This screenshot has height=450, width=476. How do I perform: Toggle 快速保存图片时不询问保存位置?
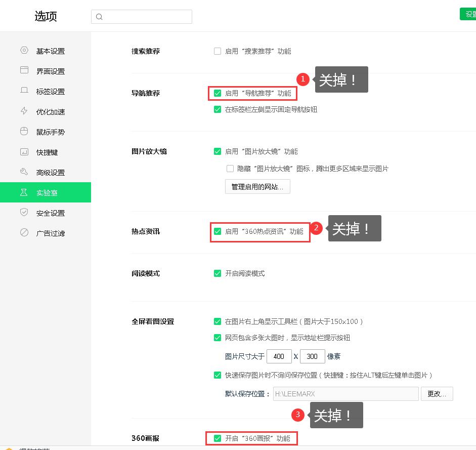218,375
